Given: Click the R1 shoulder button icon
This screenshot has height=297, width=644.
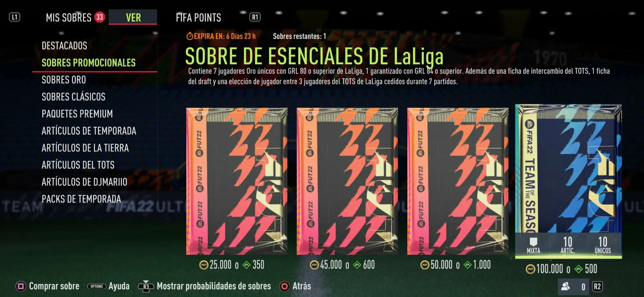Looking at the screenshot, I should click(x=255, y=17).
